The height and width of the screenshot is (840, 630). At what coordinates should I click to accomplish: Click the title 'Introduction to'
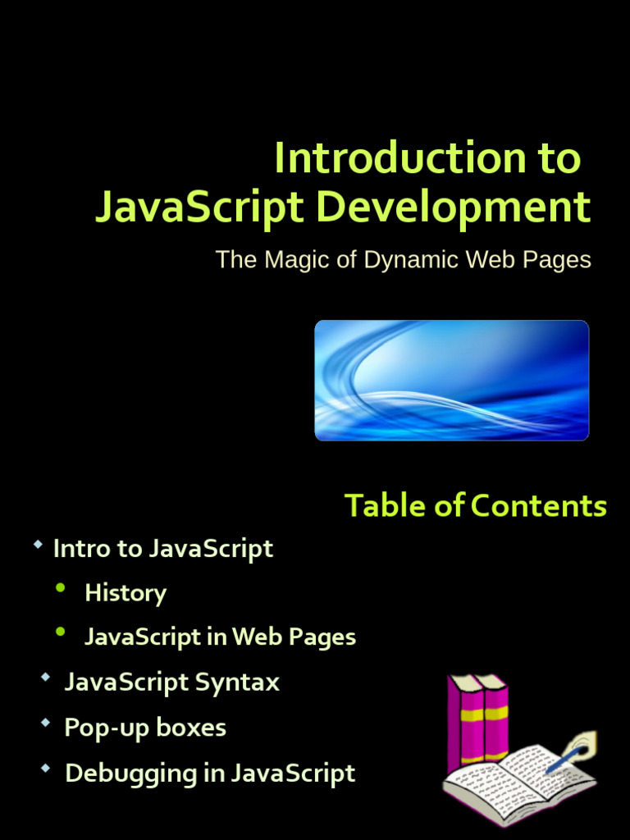427,157
